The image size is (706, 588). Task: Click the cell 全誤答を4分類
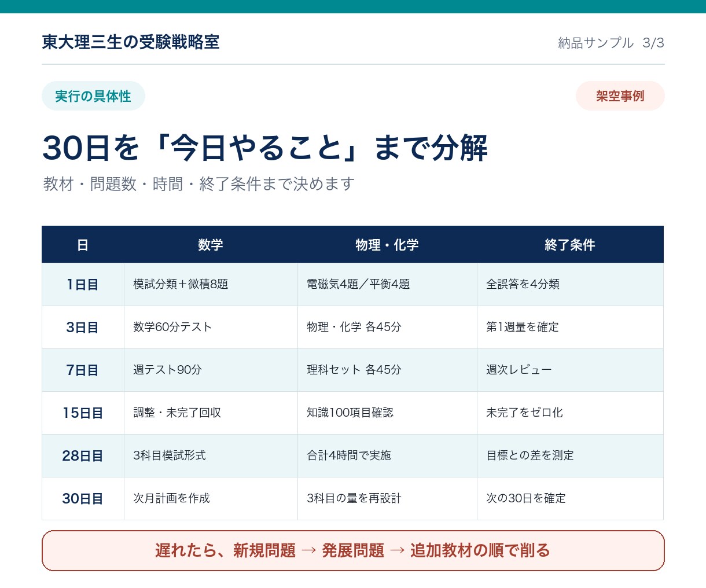570,285
